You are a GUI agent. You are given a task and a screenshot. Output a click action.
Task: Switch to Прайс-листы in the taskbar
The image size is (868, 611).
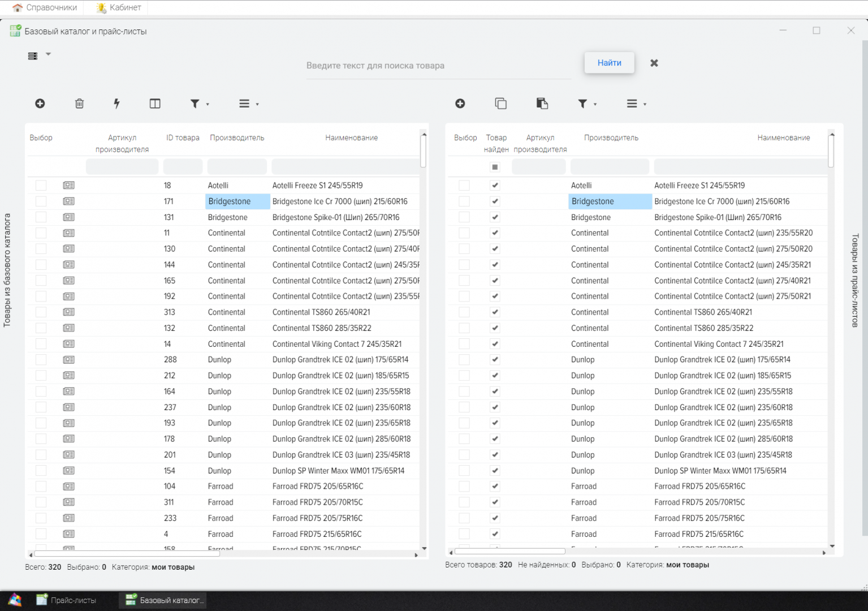[67, 600]
